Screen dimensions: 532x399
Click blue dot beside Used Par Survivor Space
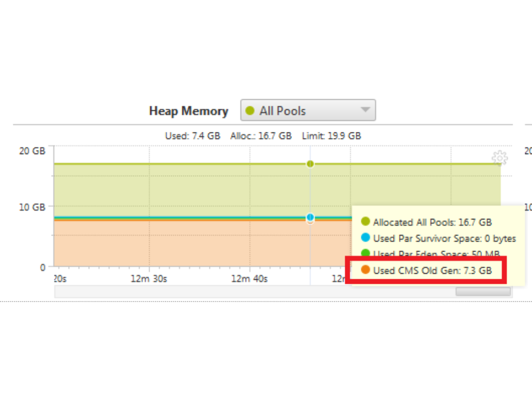click(x=365, y=238)
